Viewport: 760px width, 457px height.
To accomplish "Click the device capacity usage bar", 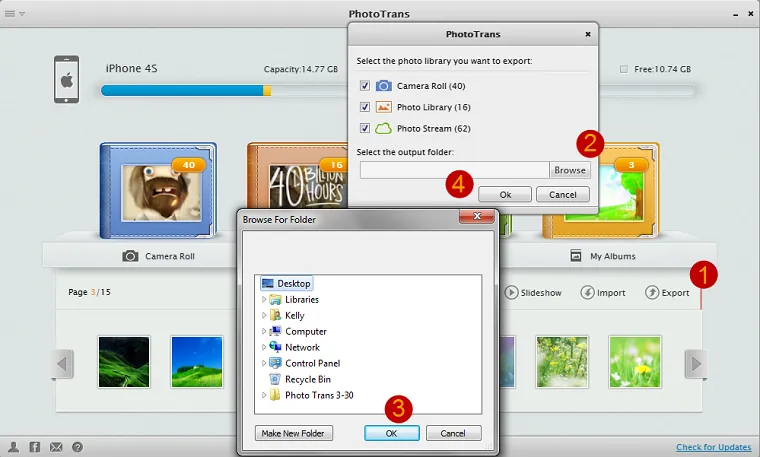I will [397, 91].
